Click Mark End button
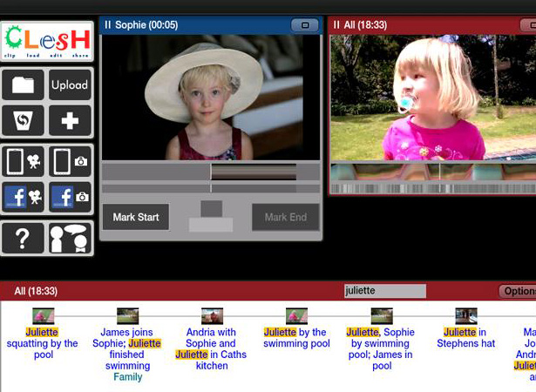 click(286, 217)
